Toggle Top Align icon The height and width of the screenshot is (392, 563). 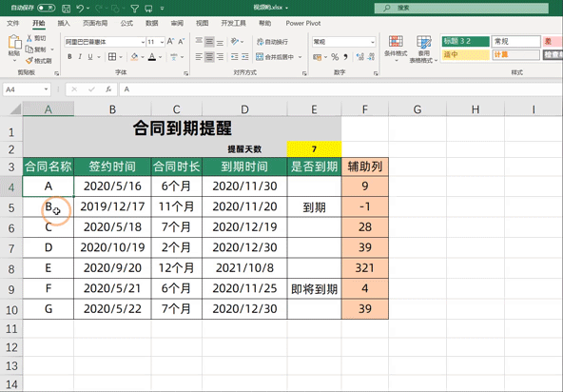click(x=199, y=41)
